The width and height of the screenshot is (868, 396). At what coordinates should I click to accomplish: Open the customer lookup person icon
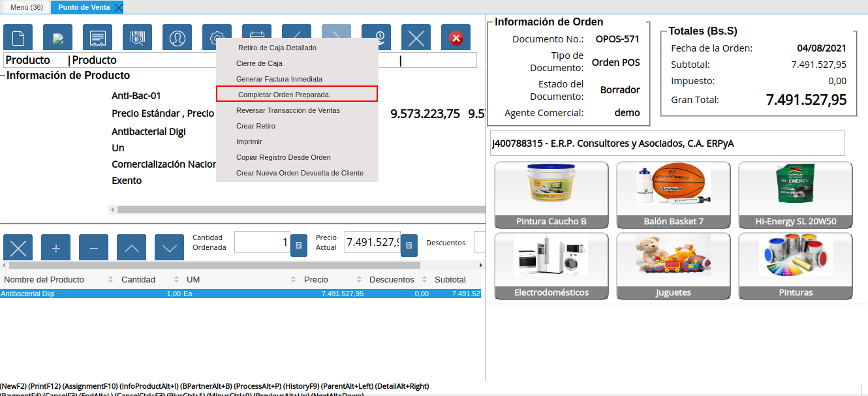tap(177, 37)
